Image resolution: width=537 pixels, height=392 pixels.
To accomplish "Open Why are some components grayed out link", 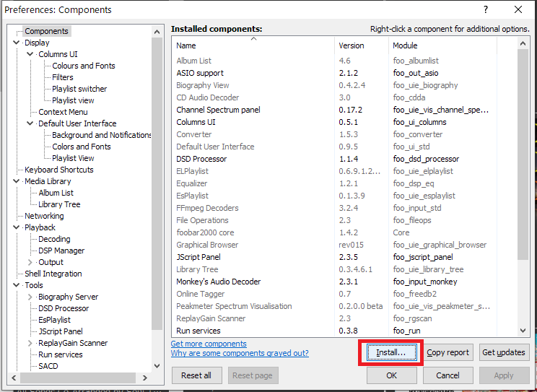I will tap(240, 353).
